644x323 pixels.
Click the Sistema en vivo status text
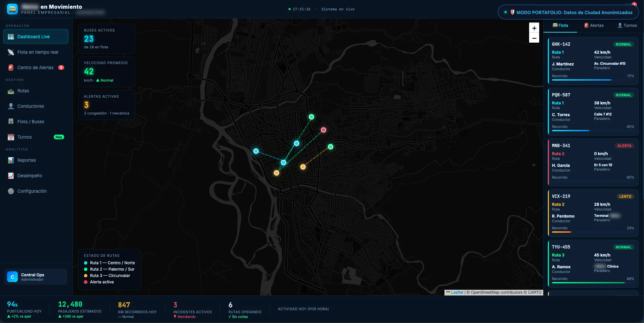(x=338, y=9)
